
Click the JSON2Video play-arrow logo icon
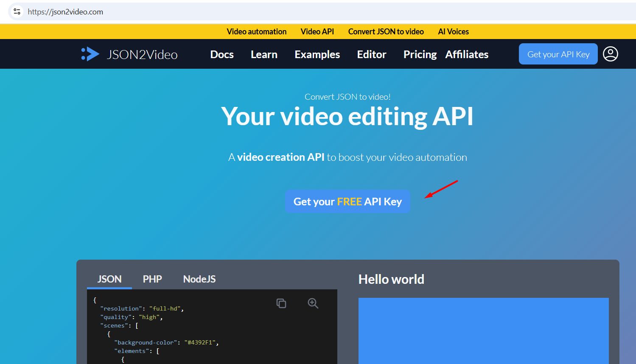point(90,54)
